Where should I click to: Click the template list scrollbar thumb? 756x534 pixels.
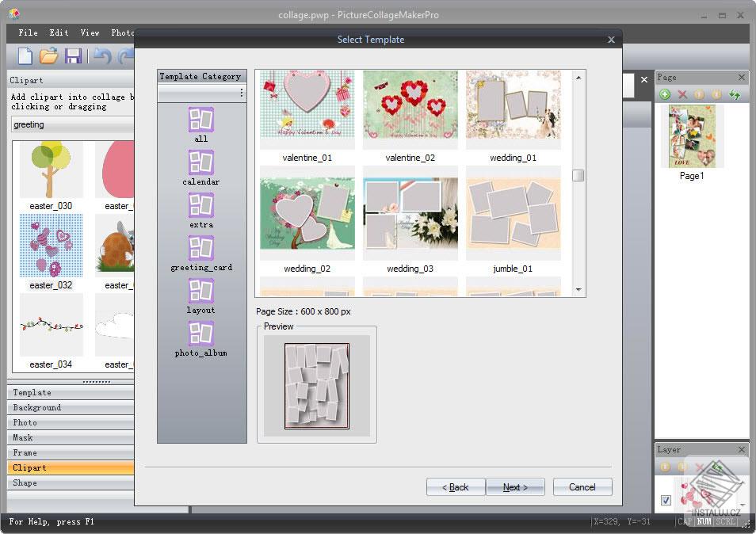(x=578, y=176)
